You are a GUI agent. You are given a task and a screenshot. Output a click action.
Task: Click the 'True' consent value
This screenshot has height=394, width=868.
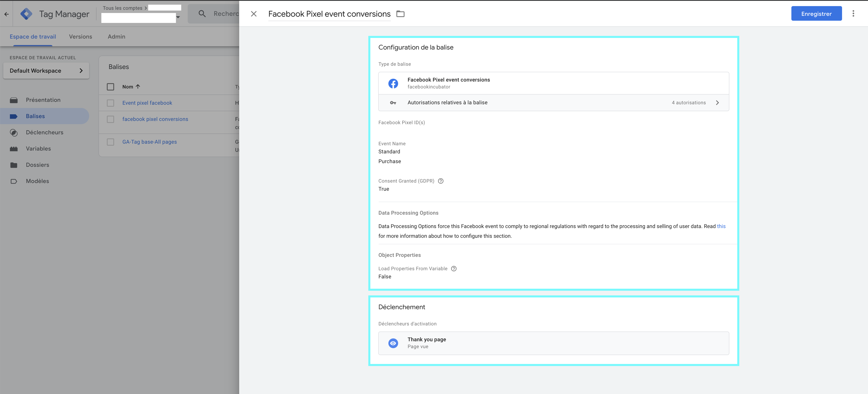point(384,189)
